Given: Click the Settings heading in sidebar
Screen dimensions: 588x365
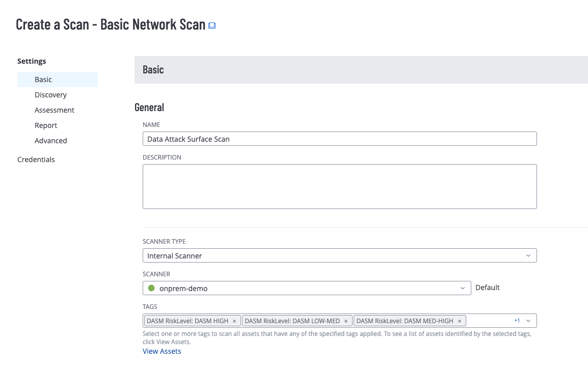Looking at the screenshot, I should tap(32, 61).
